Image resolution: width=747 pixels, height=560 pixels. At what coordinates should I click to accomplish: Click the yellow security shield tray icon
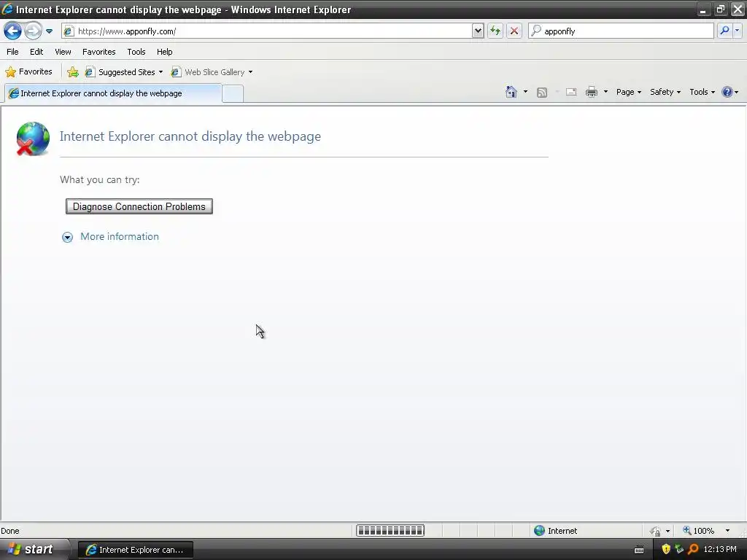[666, 549]
